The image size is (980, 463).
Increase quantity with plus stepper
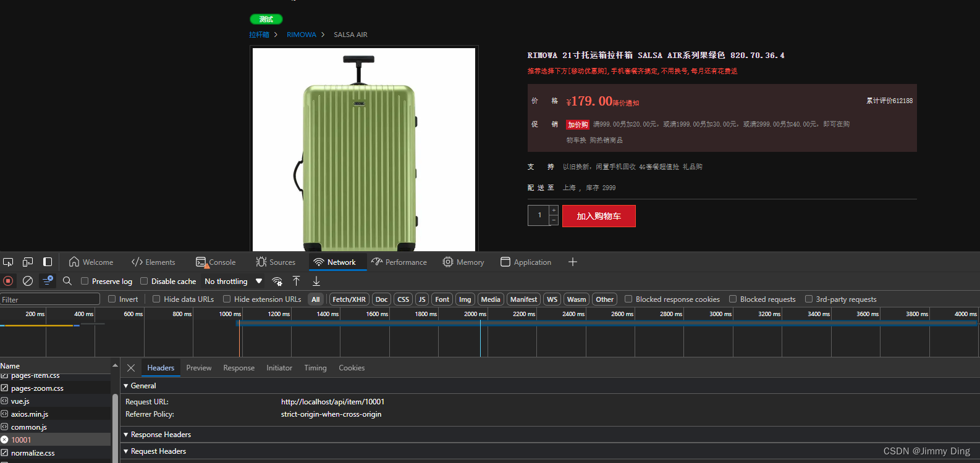[554, 211]
